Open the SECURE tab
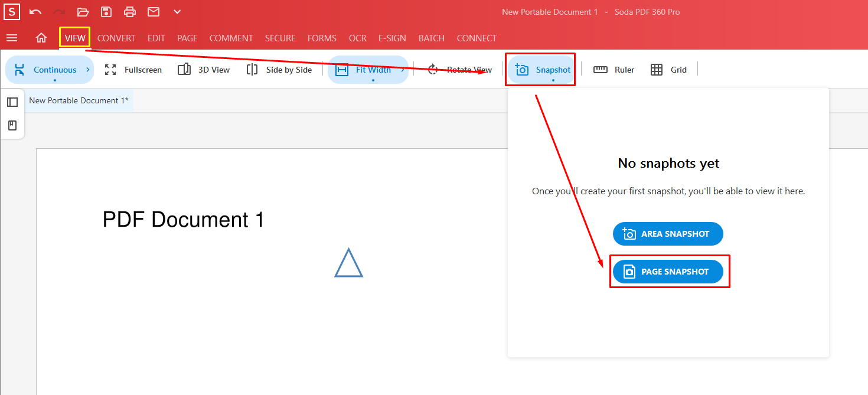The height and width of the screenshot is (395, 868). click(x=280, y=38)
